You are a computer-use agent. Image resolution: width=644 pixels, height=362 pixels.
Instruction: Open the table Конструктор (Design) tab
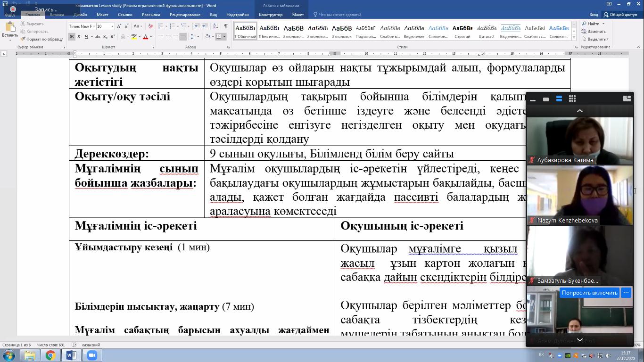click(271, 15)
